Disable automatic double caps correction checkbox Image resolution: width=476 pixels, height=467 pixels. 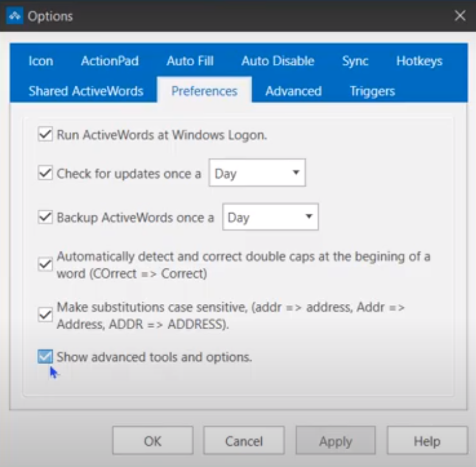pos(45,264)
